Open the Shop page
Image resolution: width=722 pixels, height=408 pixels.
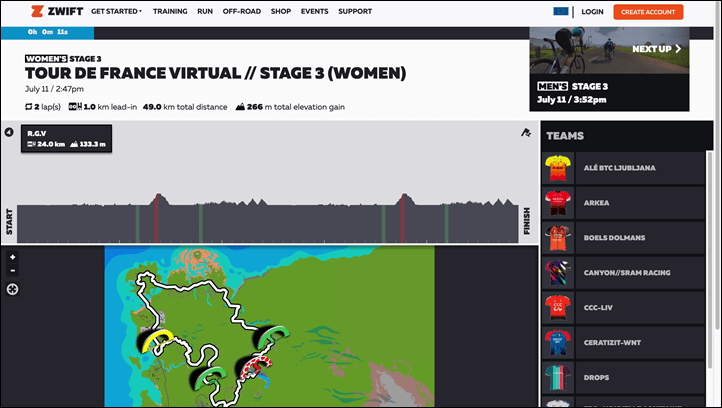click(281, 12)
